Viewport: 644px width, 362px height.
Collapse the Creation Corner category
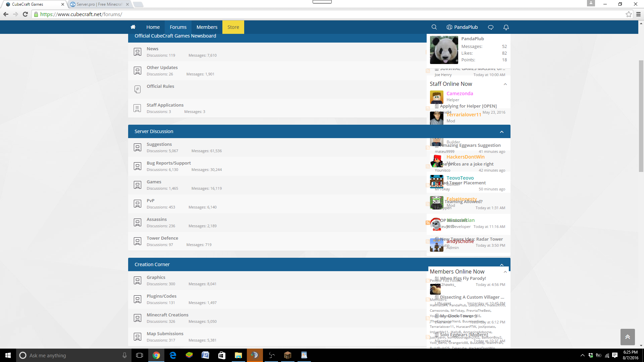tap(502, 265)
